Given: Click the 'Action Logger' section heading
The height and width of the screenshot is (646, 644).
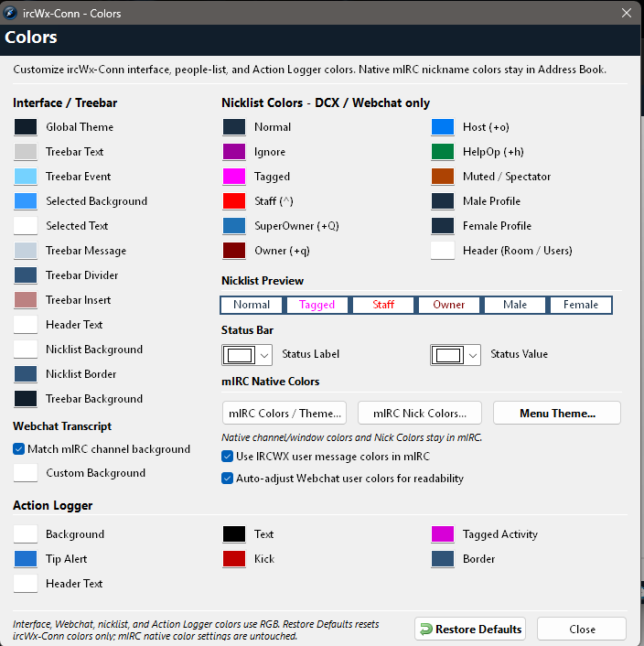Looking at the screenshot, I should pos(53,505).
